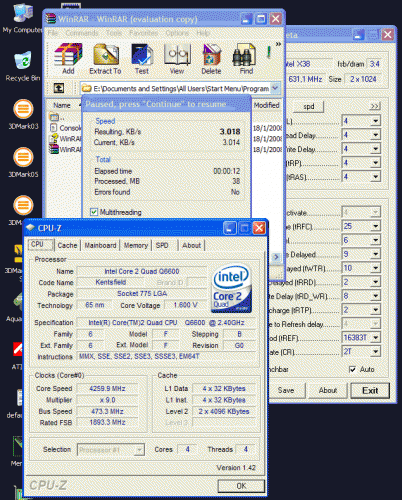Open the tRD_WR dropdown showing 8
402x500 pixels.
coord(375,296)
